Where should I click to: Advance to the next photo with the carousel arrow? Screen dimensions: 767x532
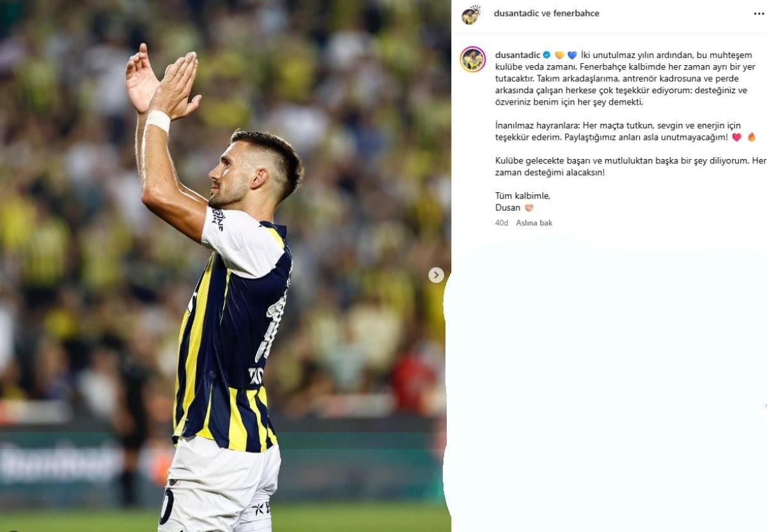[436, 275]
